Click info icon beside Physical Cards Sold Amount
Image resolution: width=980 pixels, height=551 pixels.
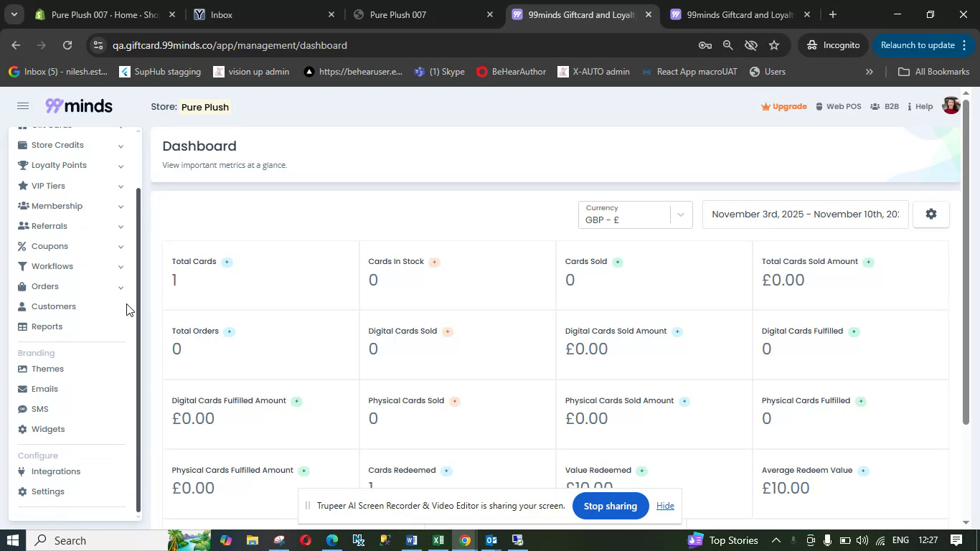[x=684, y=401]
